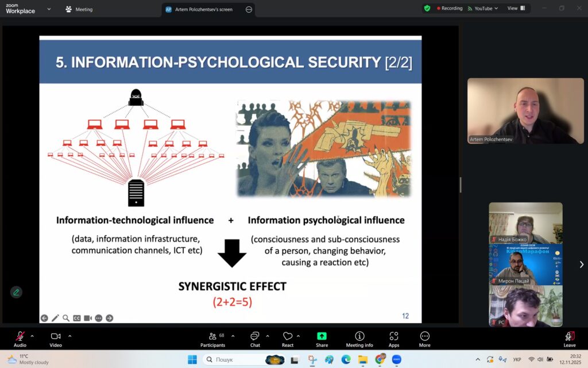Image resolution: width=588 pixels, height=368 pixels.
Task: Click the green Share screen icon
Action: pyautogui.click(x=322, y=336)
